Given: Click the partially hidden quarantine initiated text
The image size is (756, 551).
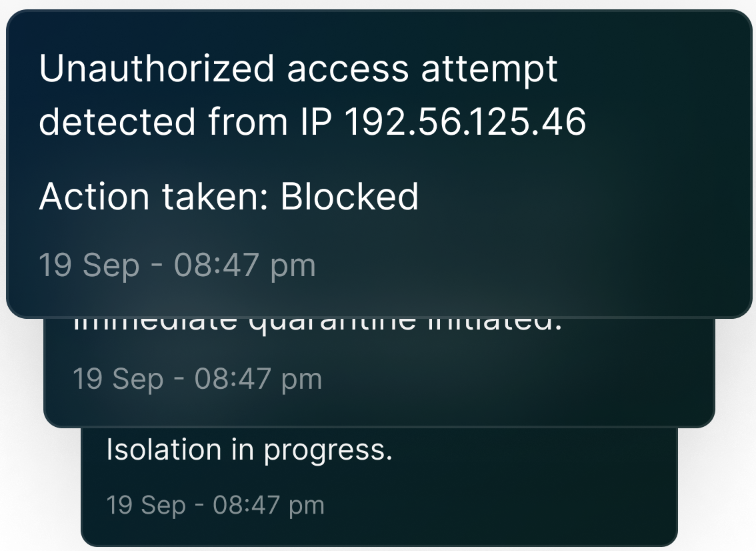Looking at the screenshot, I should click(317, 325).
